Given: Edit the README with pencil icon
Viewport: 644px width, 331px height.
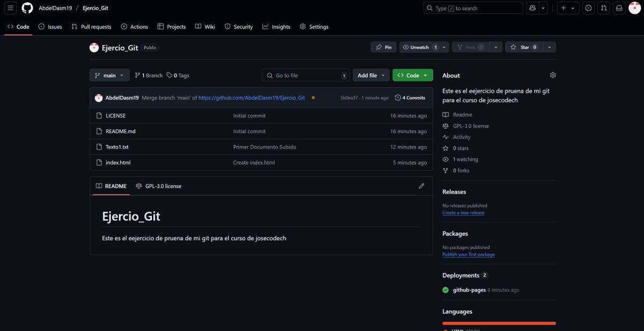Looking at the screenshot, I should click(x=421, y=186).
